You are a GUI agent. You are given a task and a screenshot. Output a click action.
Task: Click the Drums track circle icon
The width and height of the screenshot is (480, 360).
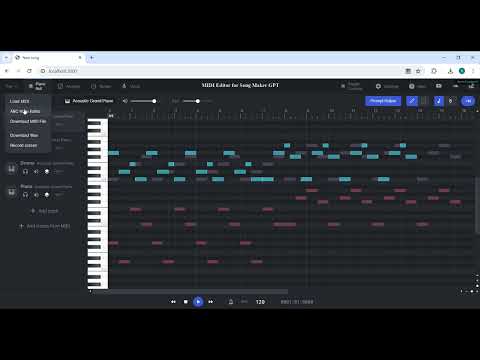(47, 171)
